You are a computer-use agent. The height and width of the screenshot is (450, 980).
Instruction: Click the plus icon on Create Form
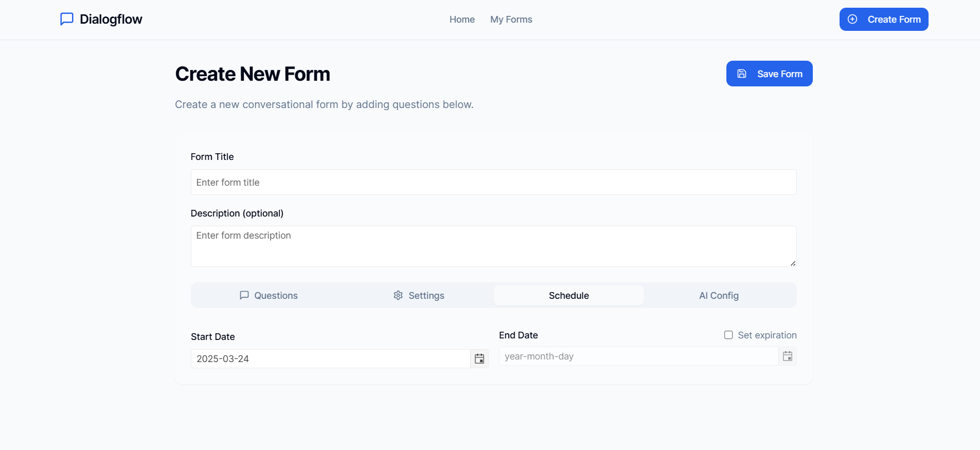pos(852,19)
